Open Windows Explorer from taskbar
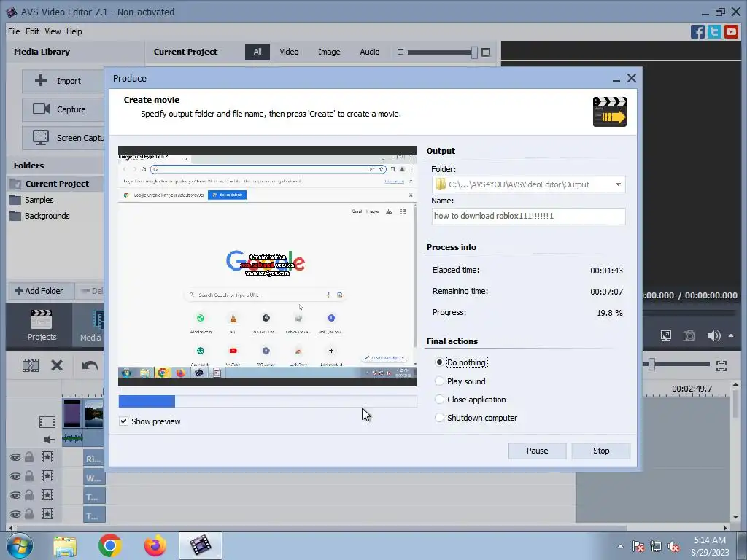Image resolution: width=747 pixels, height=560 pixels. pos(65,545)
